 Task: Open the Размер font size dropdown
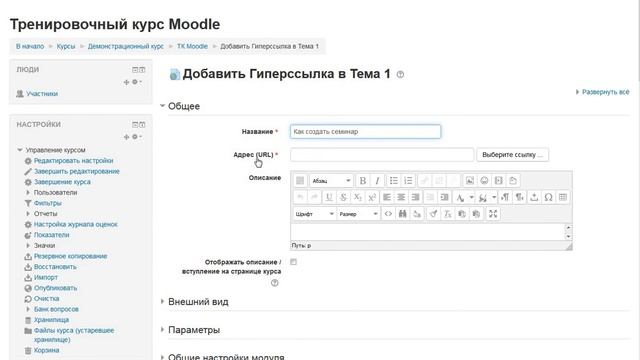coord(358,213)
